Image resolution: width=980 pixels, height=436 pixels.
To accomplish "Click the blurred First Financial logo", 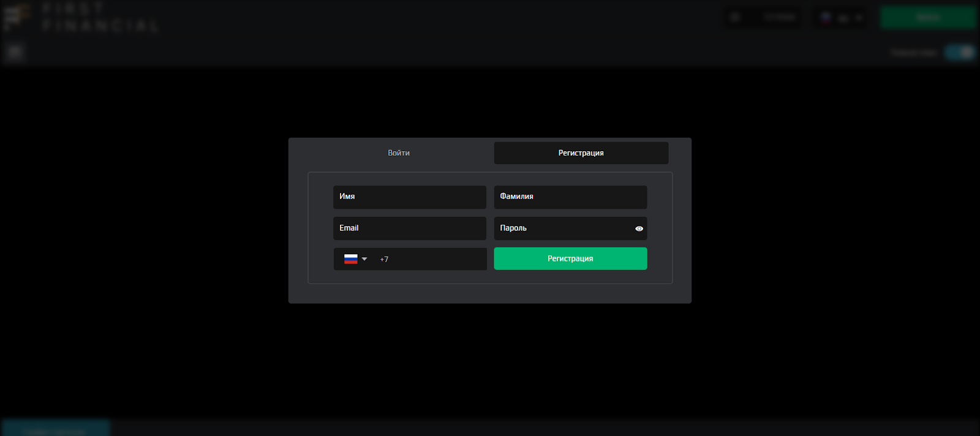I will tap(81, 17).
